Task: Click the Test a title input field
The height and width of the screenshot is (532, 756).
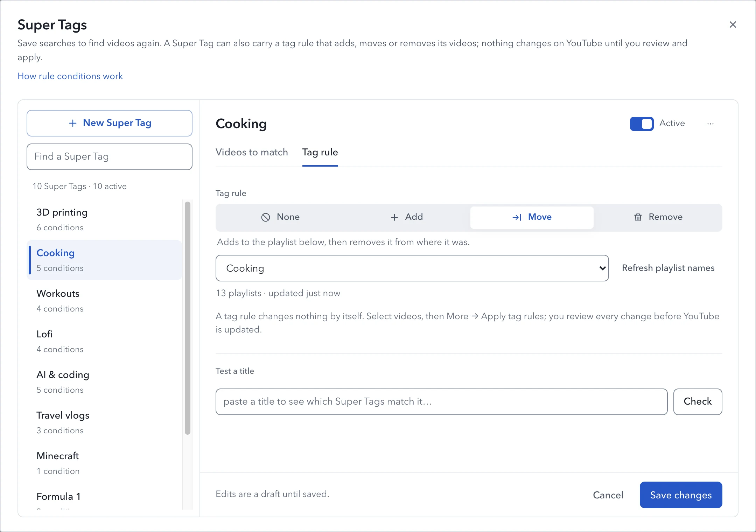Action: [441, 402]
